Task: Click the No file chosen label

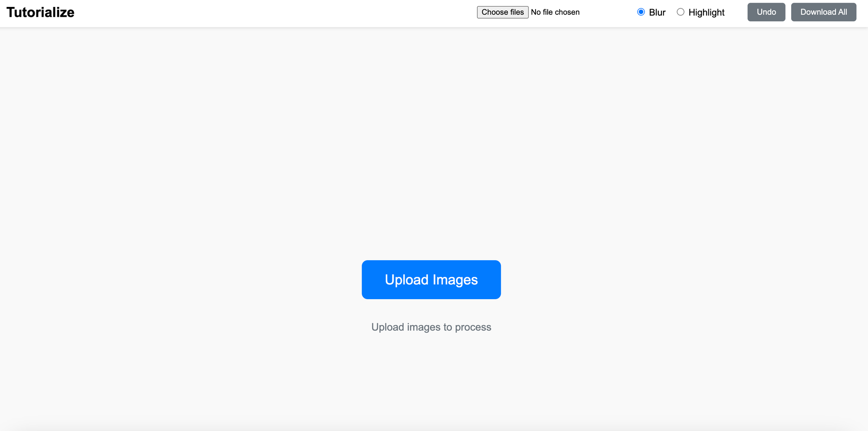Action: point(555,12)
